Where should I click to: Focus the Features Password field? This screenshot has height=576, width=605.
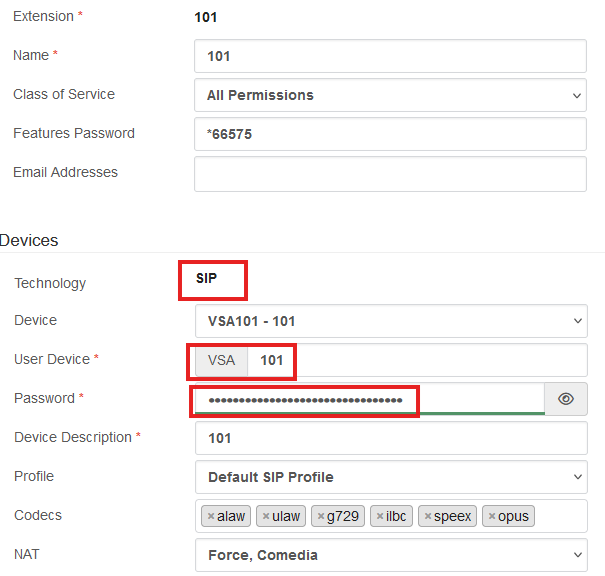click(x=390, y=134)
